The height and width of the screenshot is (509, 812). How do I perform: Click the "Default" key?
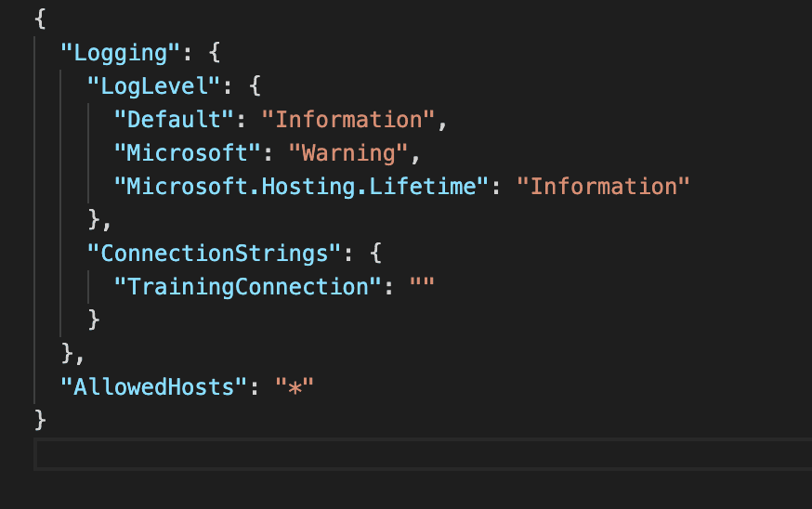(174, 120)
